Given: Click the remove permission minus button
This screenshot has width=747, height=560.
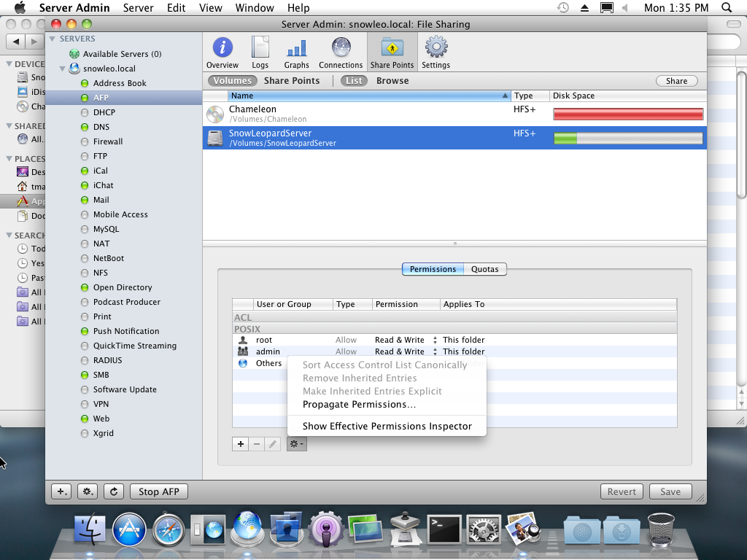Looking at the screenshot, I should pyautogui.click(x=257, y=444).
